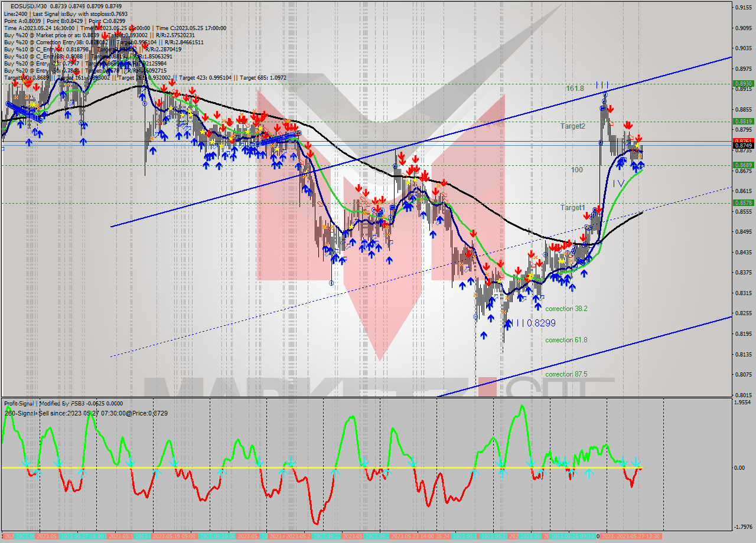Image resolution: width=756 pixels, height=543 pixels.
Task: Click the Target2 label on the chart
Action: (x=573, y=126)
